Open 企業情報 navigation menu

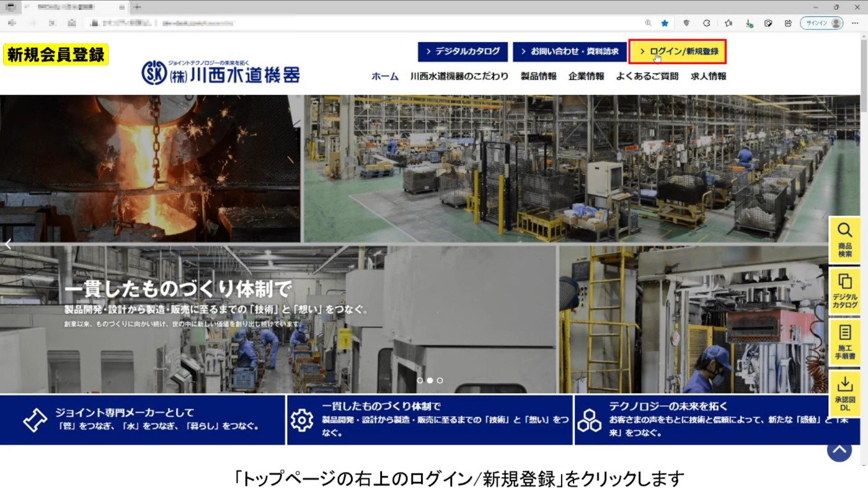[x=586, y=76]
